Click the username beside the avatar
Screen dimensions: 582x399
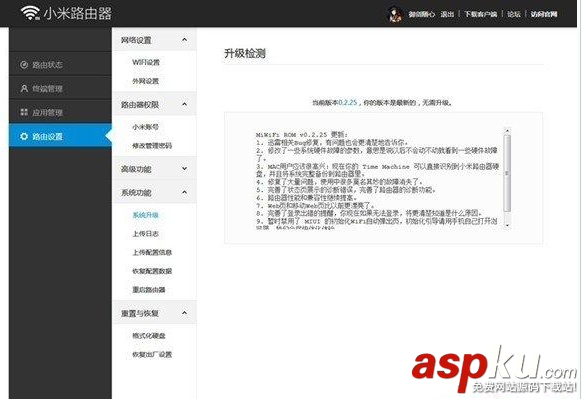click(422, 14)
